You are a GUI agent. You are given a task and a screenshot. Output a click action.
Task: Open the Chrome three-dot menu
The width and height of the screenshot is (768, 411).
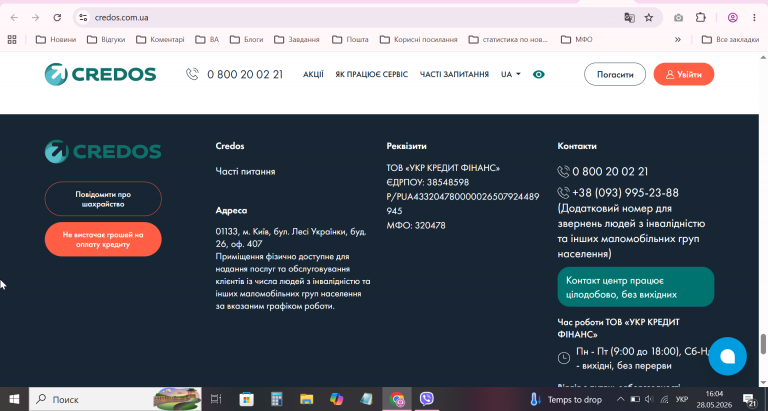click(754, 18)
